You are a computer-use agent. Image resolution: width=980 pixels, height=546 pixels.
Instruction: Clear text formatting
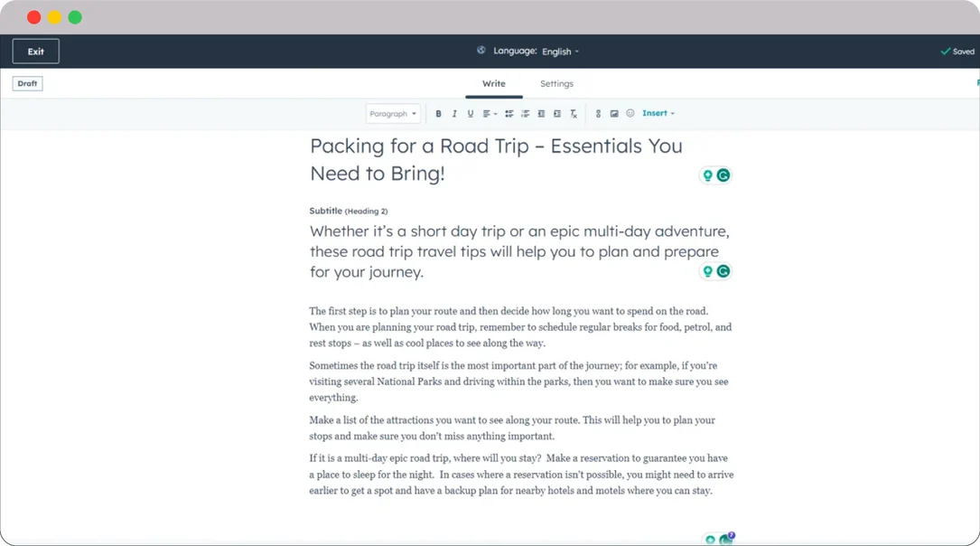574,114
